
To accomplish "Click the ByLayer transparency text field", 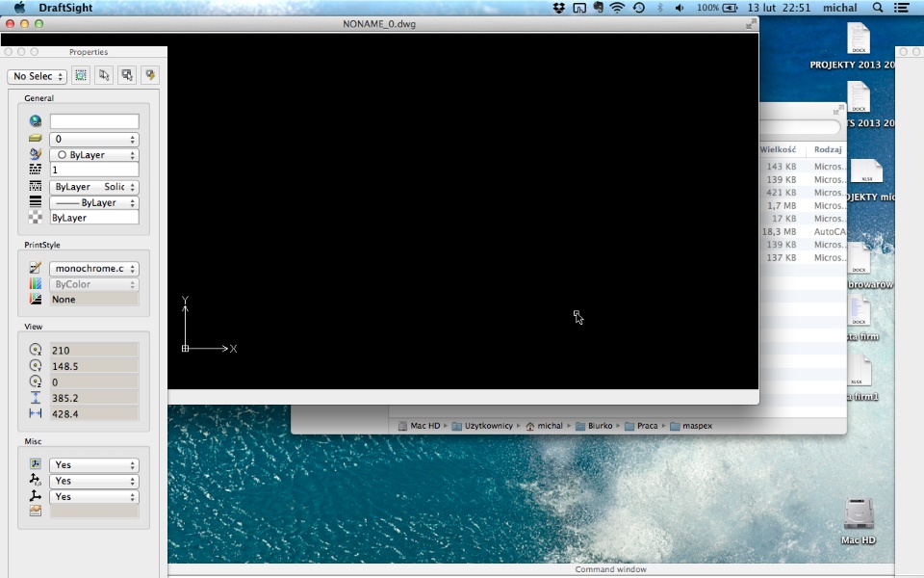I will click(94, 218).
